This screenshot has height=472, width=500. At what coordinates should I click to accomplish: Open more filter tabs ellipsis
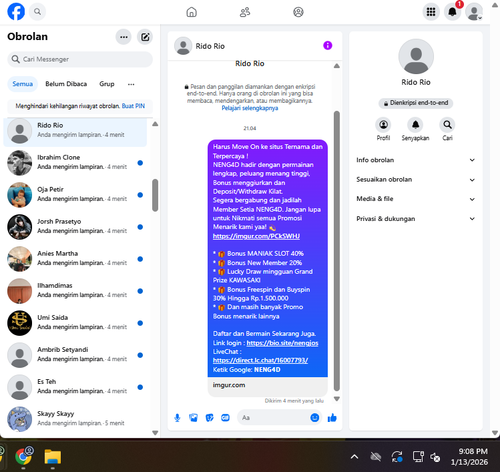131,84
